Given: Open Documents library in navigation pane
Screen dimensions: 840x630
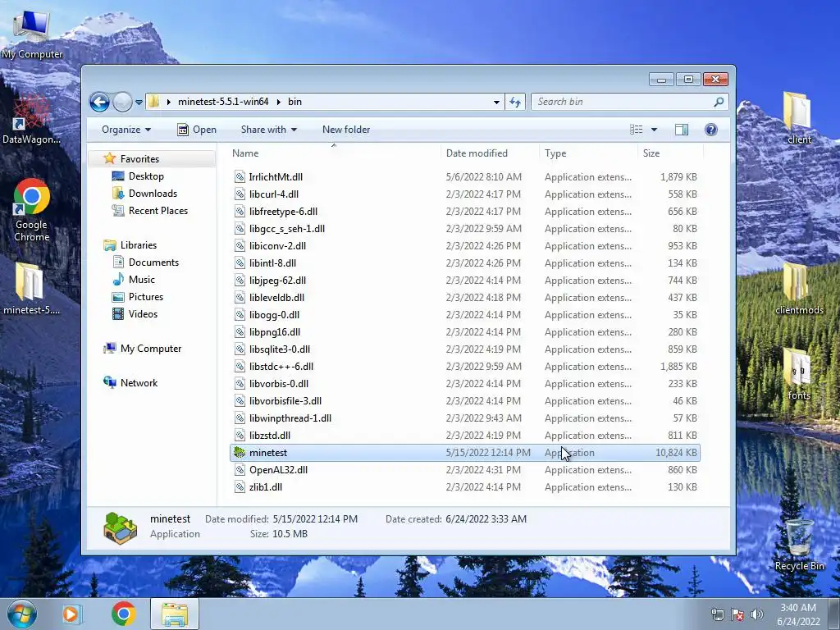Looking at the screenshot, I should click(153, 262).
